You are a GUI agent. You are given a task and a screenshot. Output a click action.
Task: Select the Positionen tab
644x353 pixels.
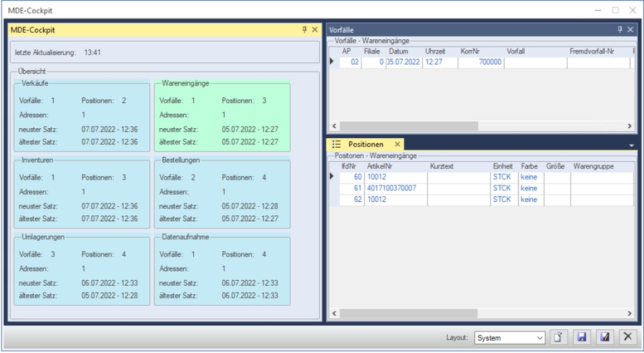point(365,144)
